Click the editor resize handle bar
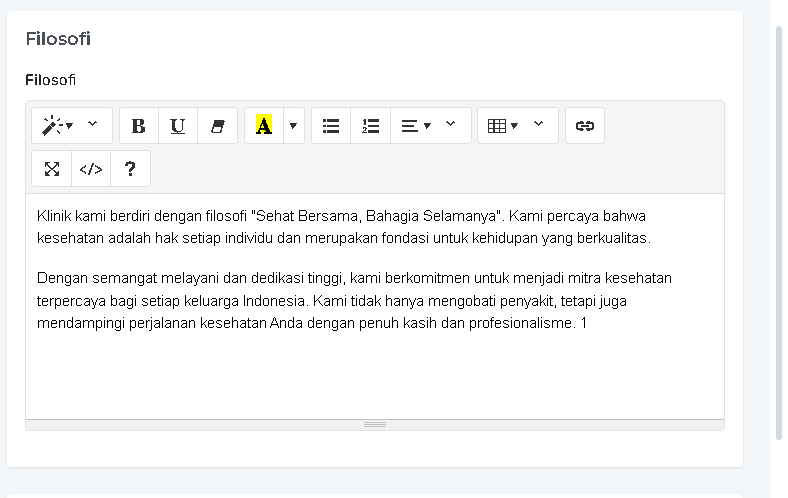Screen dimensions: 788x498 point(375,425)
